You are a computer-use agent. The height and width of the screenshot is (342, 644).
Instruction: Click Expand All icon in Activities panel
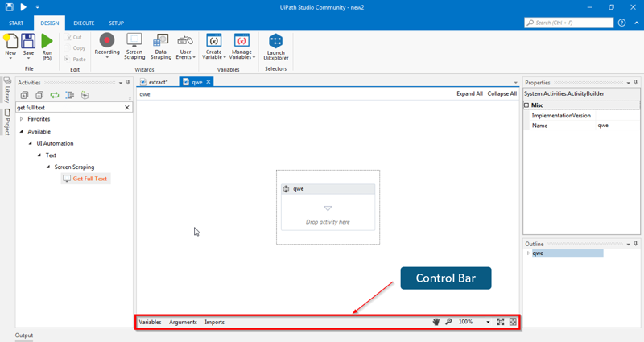click(25, 95)
